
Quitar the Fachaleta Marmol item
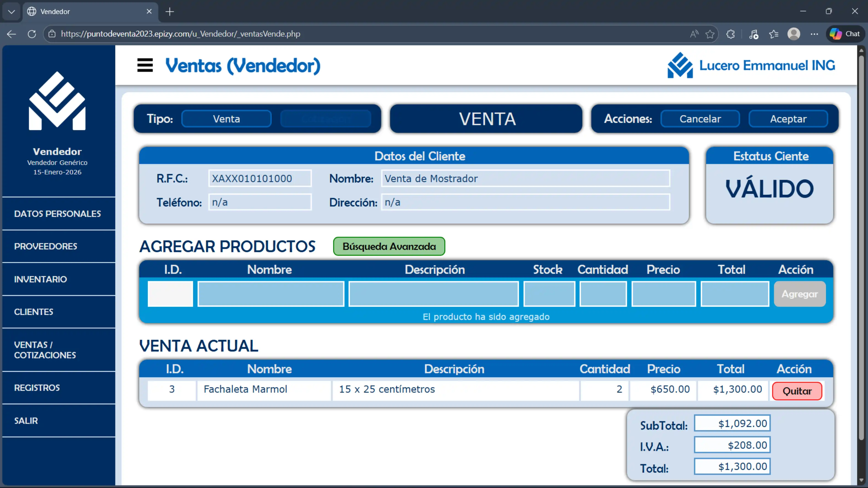coord(797,391)
